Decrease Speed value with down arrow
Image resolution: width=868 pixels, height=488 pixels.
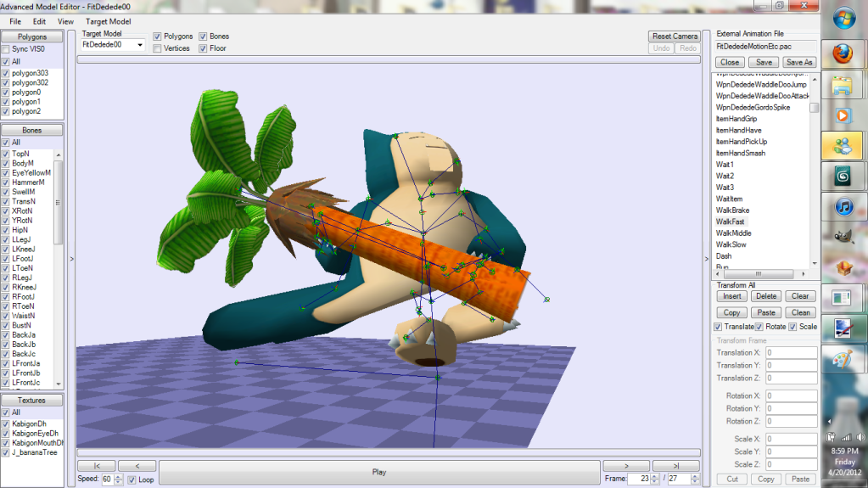[118, 482]
